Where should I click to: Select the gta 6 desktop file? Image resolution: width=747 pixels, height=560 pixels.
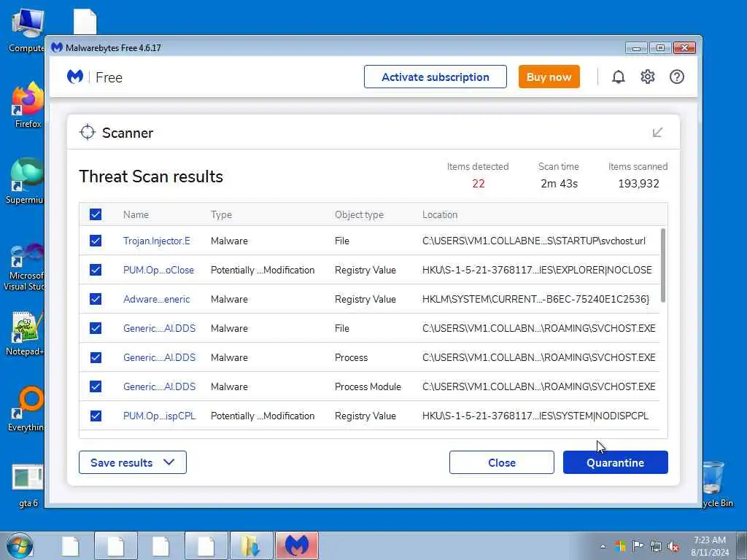[x=28, y=485]
